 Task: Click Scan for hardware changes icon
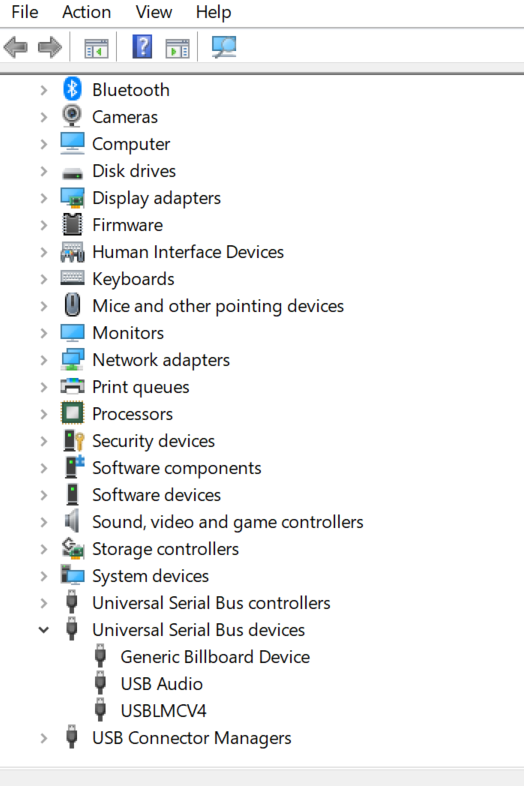tap(224, 48)
